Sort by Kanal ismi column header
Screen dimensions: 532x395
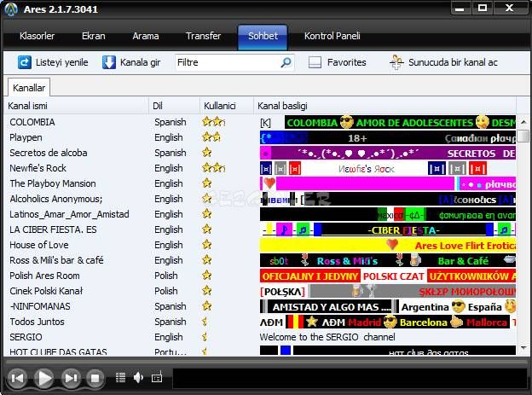[77, 106]
